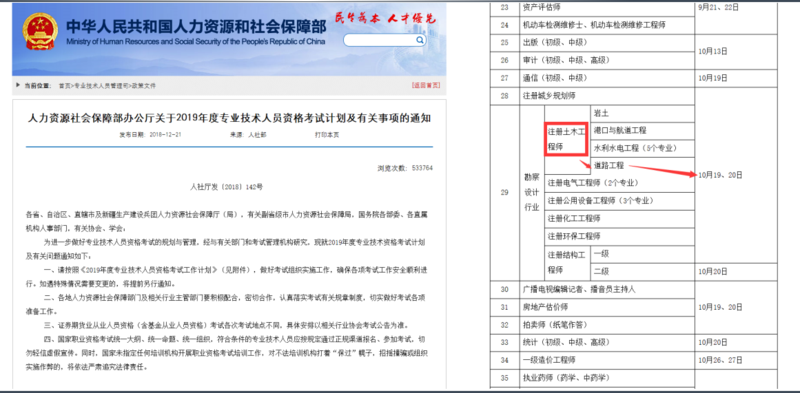Click the 岩土 specialty cell
800x393 pixels.
pos(643,113)
